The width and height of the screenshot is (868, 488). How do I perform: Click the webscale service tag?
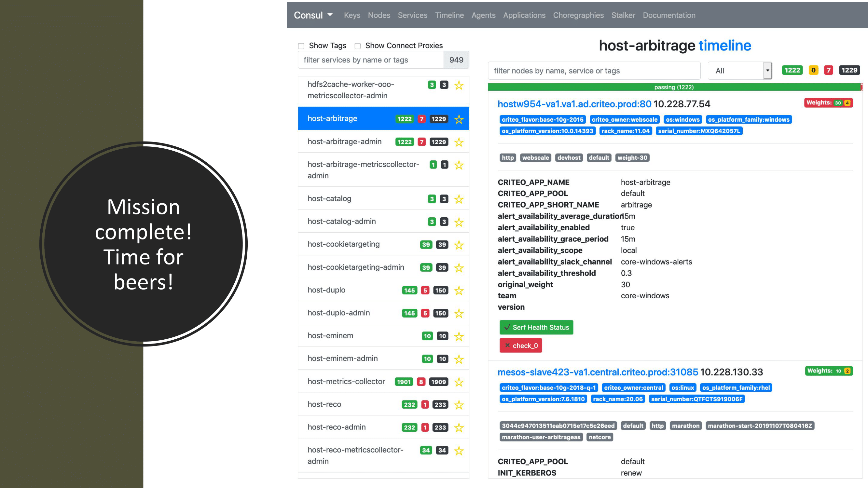[535, 157]
